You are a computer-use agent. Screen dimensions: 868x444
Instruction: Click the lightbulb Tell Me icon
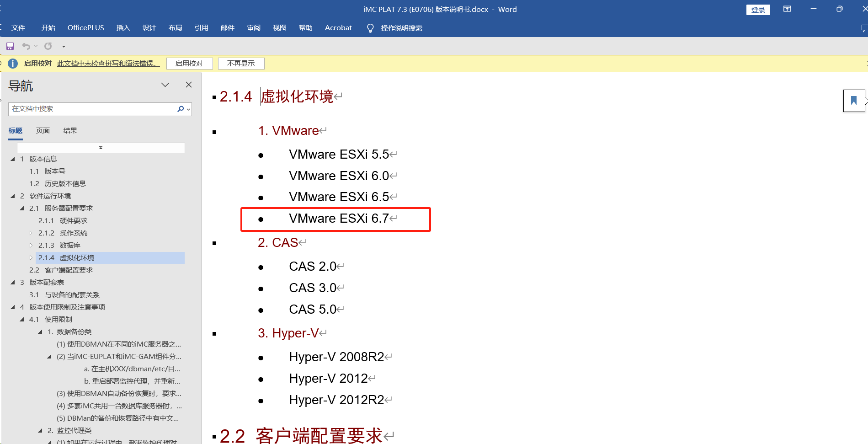[370, 28]
